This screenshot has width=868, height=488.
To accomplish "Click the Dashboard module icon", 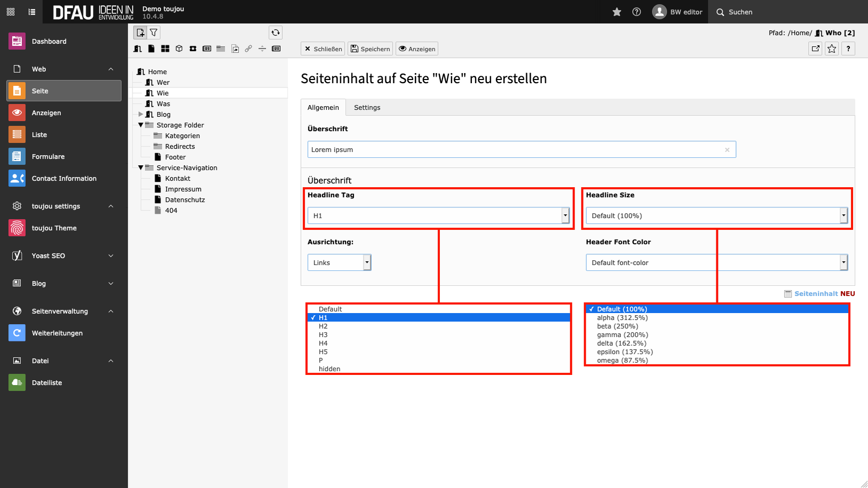I will tap(17, 41).
